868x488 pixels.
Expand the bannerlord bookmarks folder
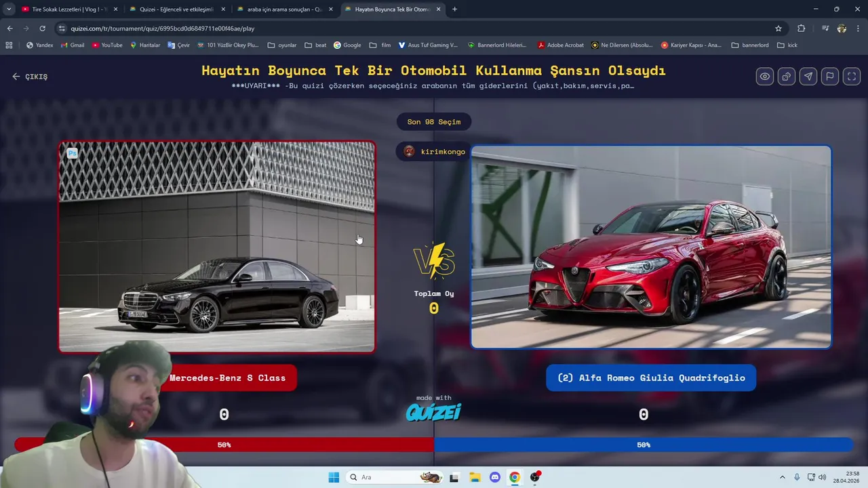click(x=750, y=45)
